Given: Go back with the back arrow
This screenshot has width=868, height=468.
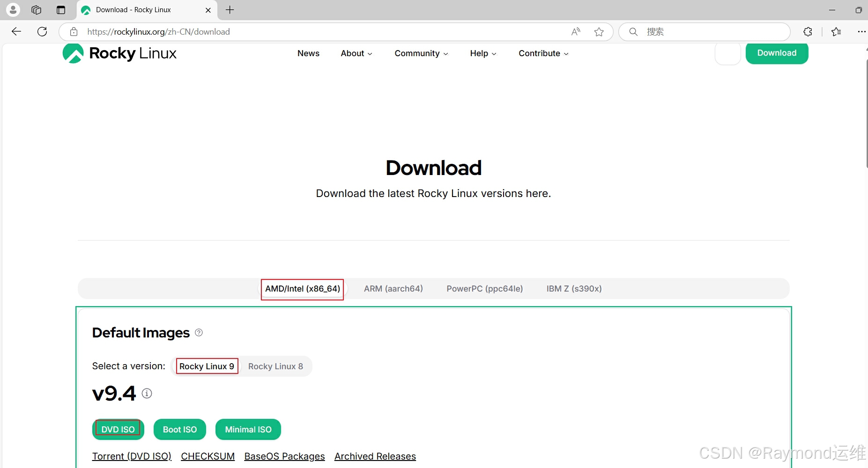Looking at the screenshot, I should [x=16, y=31].
